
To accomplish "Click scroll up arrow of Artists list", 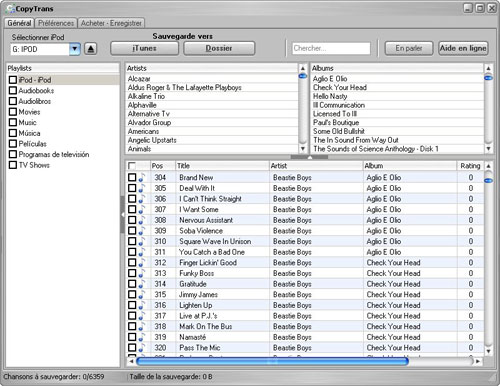I will pyautogui.click(x=303, y=68).
